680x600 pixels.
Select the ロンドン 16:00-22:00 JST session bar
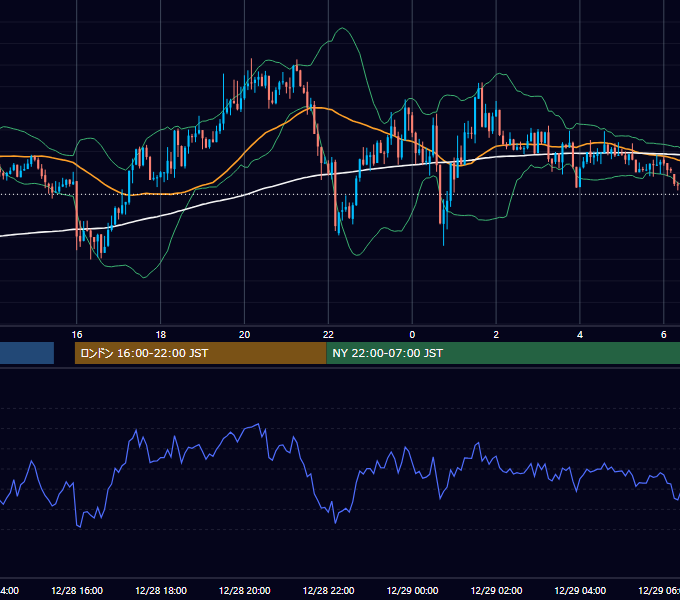pos(200,353)
